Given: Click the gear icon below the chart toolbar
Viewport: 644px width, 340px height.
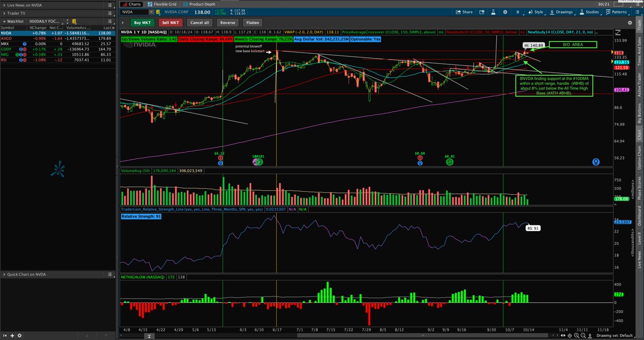Looking at the screenshot, I should (630, 23).
